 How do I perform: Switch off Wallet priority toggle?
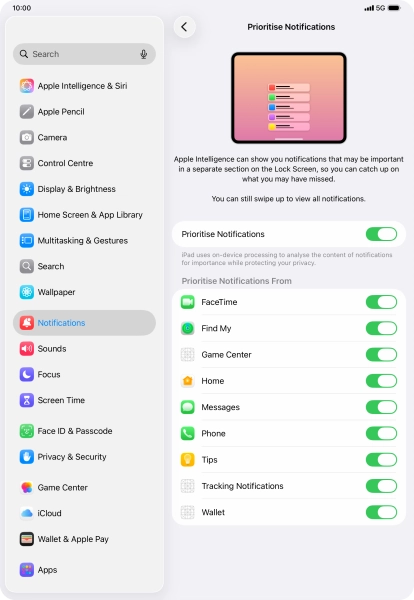pyautogui.click(x=381, y=512)
